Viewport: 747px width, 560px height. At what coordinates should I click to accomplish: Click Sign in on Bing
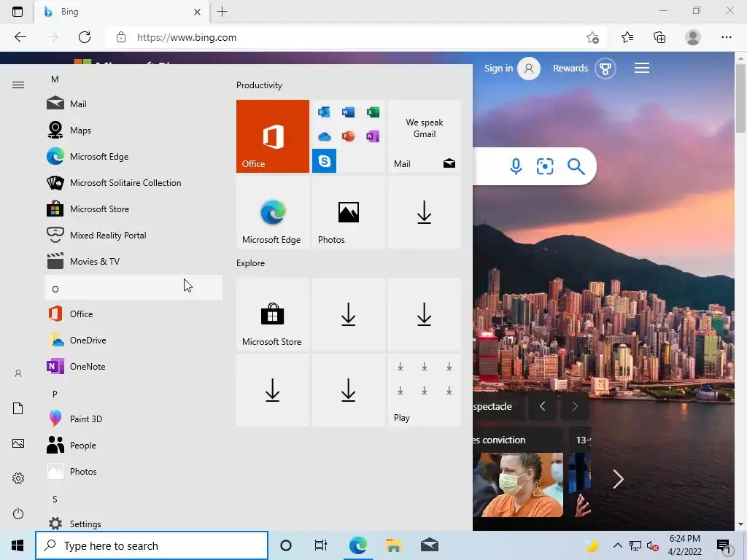(511, 69)
